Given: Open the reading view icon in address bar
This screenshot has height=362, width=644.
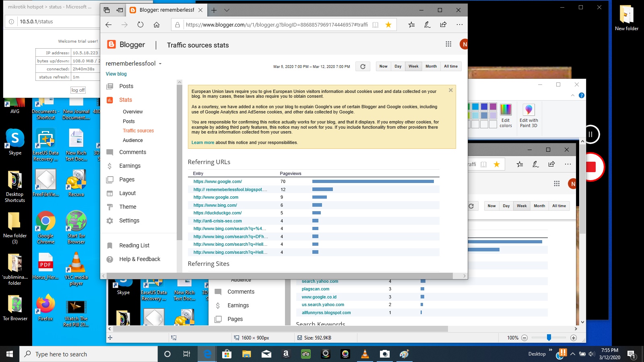Looking at the screenshot, I should click(375, 25).
